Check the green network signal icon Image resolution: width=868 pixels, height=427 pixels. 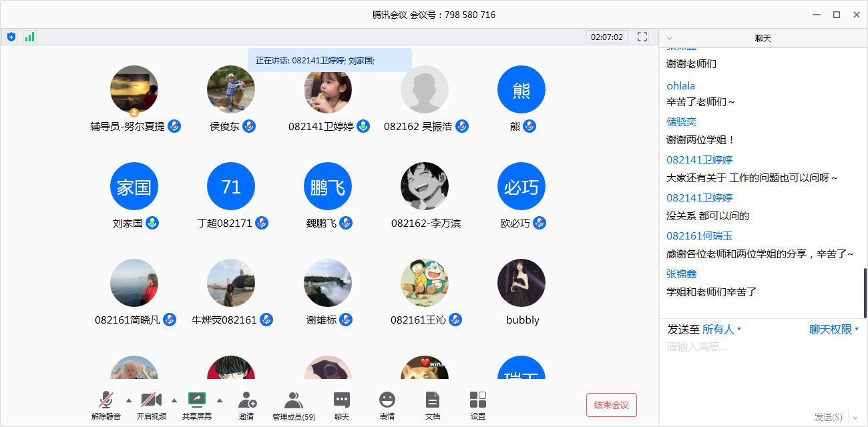pos(29,37)
